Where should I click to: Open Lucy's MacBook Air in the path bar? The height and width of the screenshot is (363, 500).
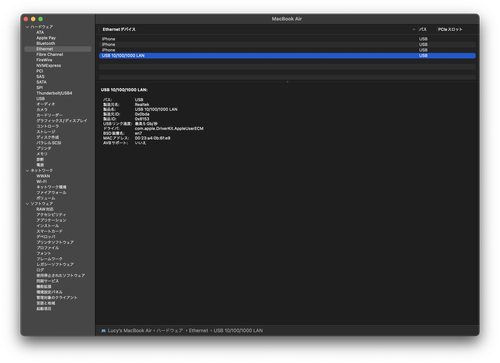(x=130, y=331)
